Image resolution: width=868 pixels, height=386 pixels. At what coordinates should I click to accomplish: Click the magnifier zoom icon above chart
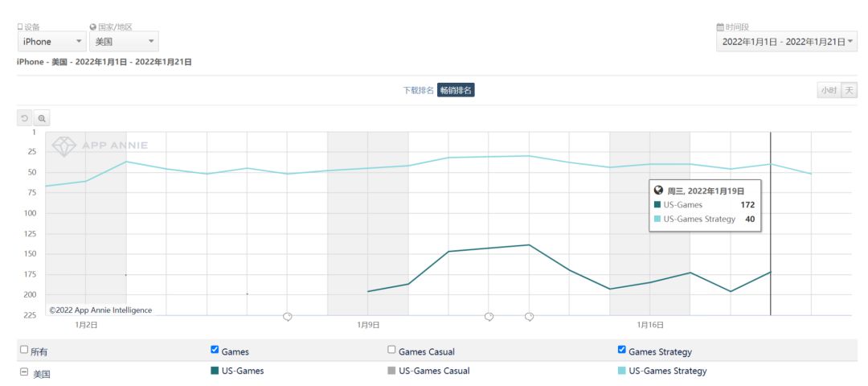[42, 118]
